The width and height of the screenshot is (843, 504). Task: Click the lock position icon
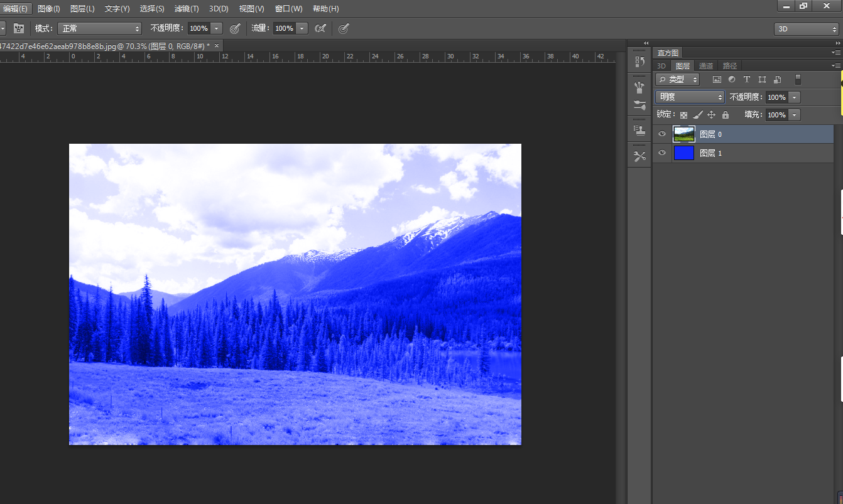click(711, 115)
